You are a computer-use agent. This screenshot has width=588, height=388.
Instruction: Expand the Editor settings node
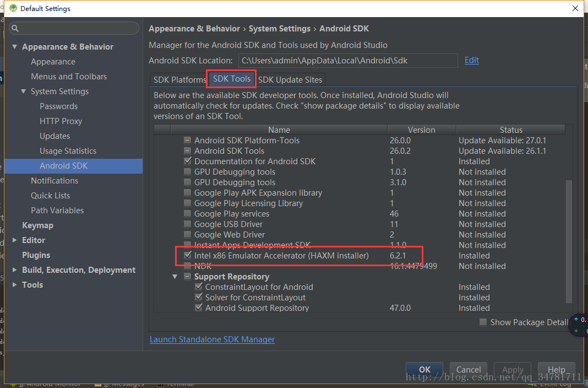pos(14,240)
